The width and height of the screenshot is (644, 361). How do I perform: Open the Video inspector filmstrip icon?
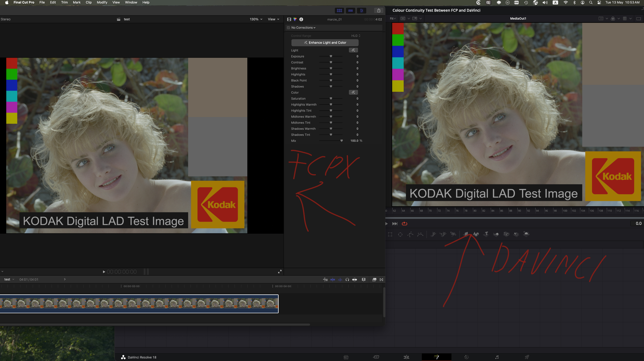[289, 19]
